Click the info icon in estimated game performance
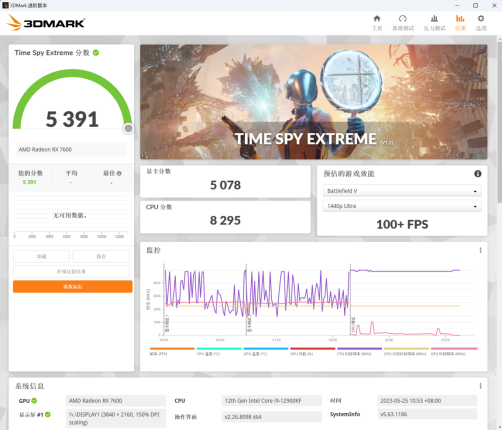This screenshot has width=502, height=431. pos(478,173)
